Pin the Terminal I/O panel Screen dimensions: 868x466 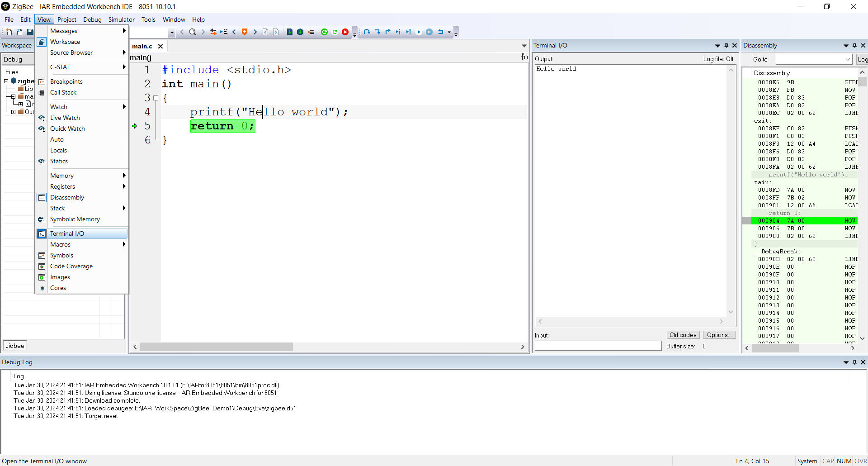pos(726,45)
